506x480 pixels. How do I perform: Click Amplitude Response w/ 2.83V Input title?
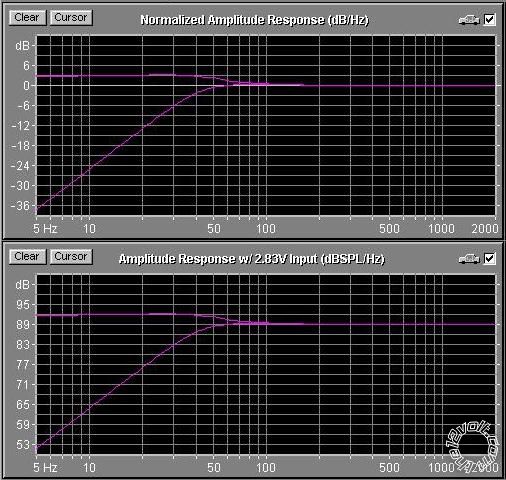[252, 259]
